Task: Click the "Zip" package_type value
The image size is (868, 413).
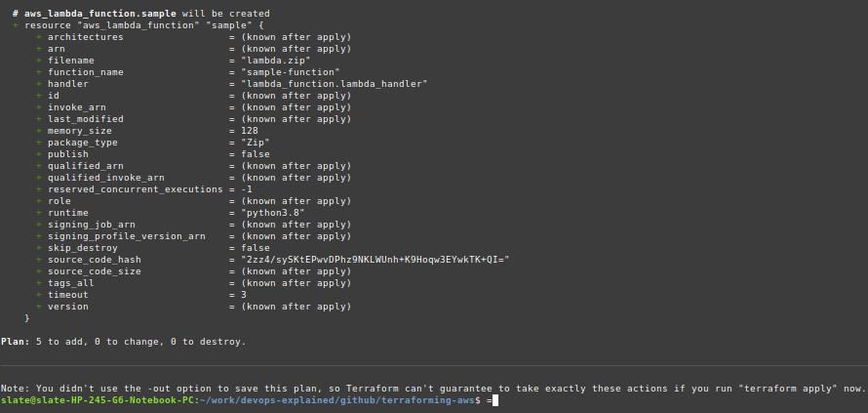Action: pyautogui.click(x=256, y=143)
